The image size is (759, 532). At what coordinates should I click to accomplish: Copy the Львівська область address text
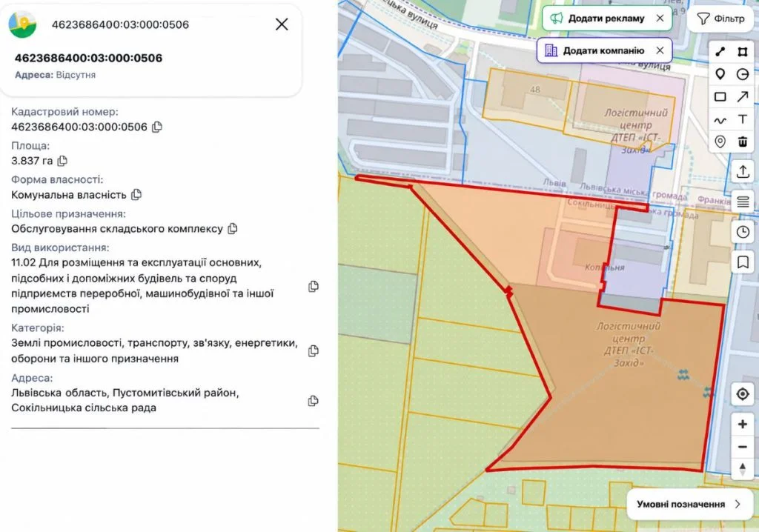pyautogui.click(x=314, y=401)
